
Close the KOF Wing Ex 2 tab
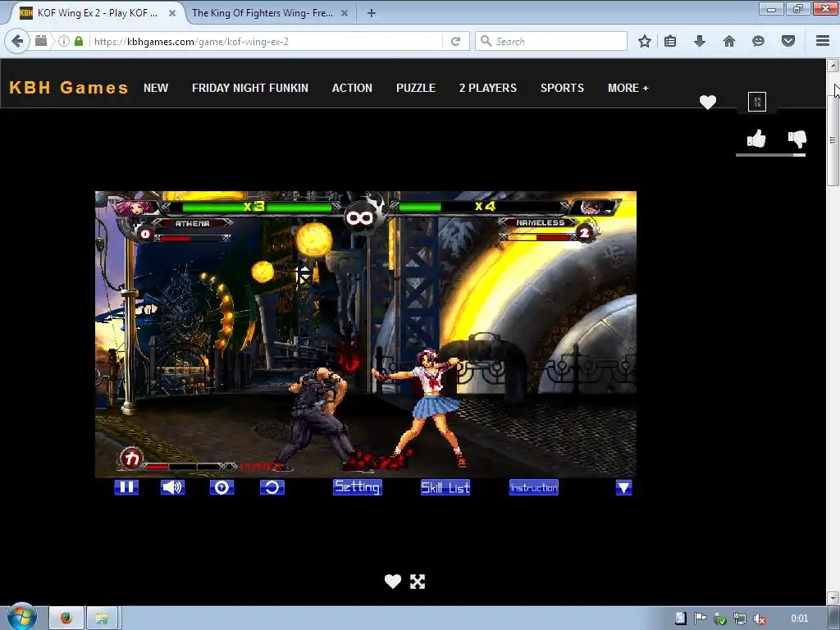point(172,13)
